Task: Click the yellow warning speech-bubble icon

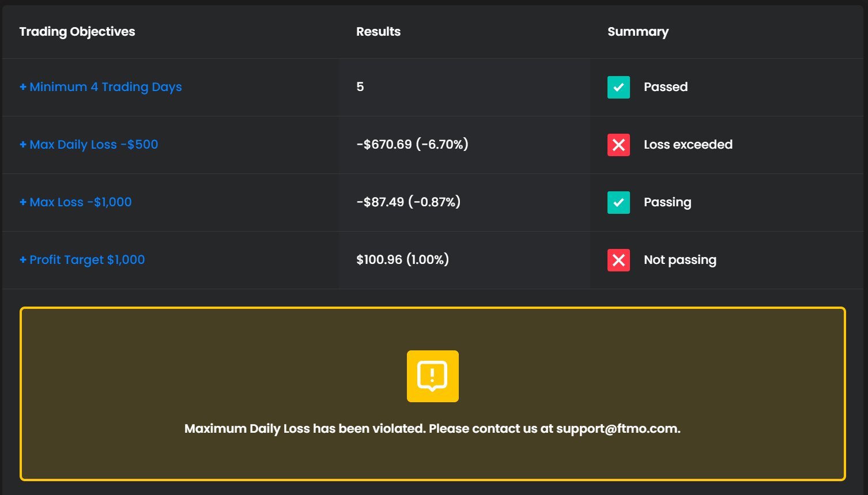Action: (432, 376)
